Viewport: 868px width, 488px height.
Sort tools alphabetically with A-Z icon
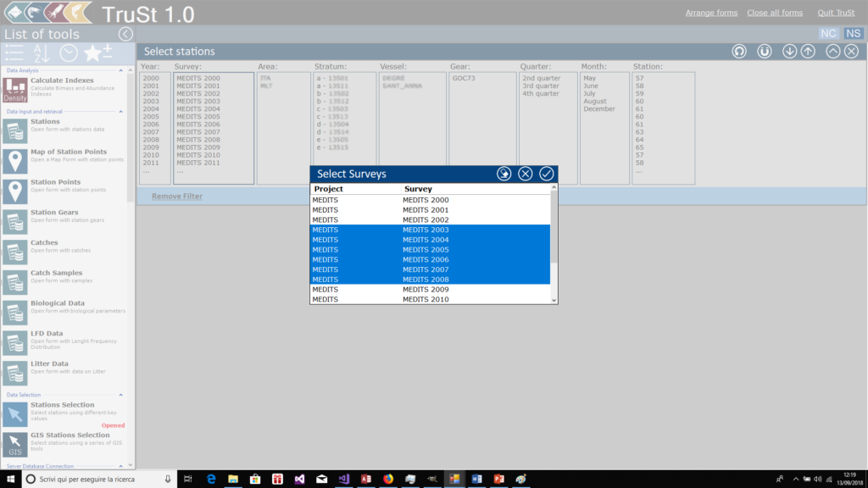(x=42, y=53)
